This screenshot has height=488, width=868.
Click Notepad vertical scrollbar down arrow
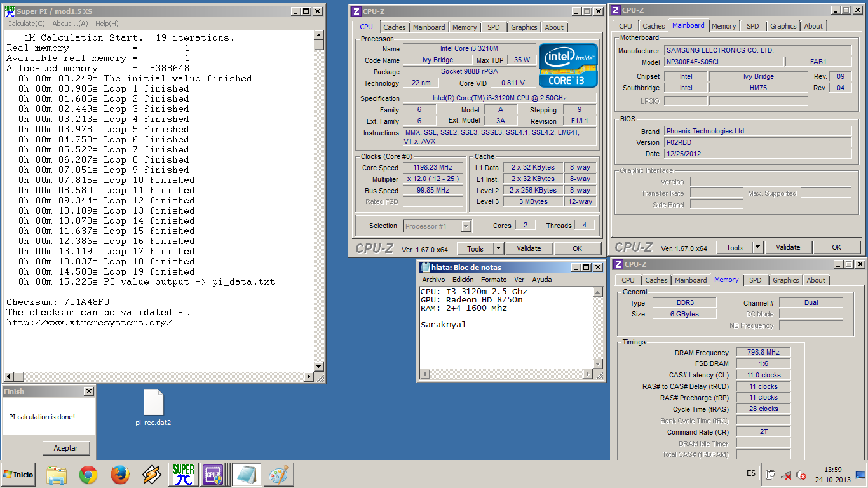coord(597,363)
